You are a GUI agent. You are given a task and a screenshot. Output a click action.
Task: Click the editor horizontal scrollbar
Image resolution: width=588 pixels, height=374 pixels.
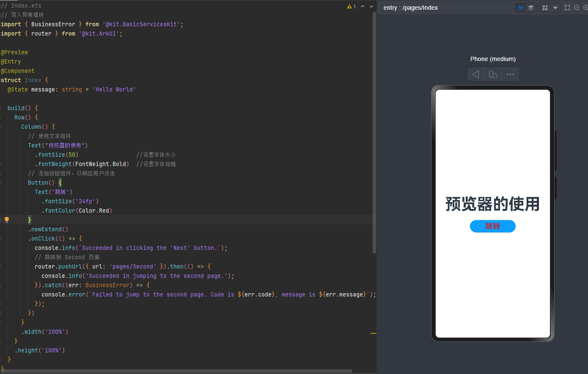pos(177,371)
